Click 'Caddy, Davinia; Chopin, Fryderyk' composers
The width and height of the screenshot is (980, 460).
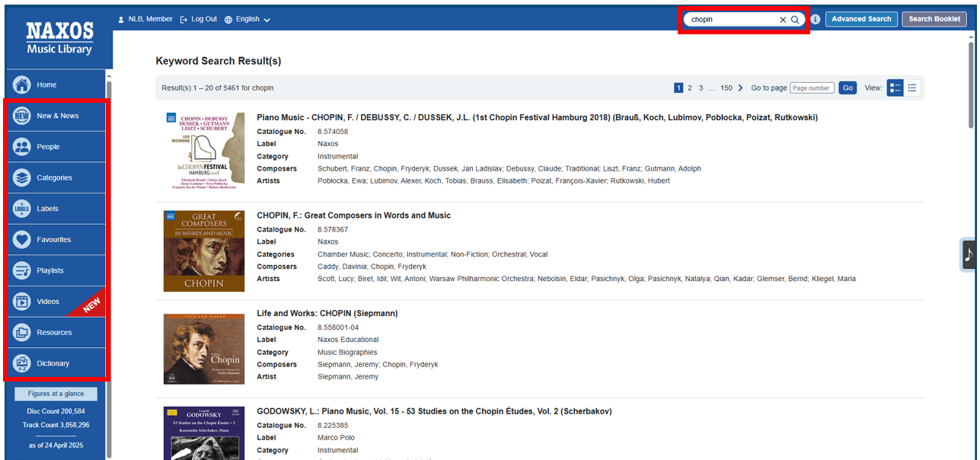click(372, 267)
